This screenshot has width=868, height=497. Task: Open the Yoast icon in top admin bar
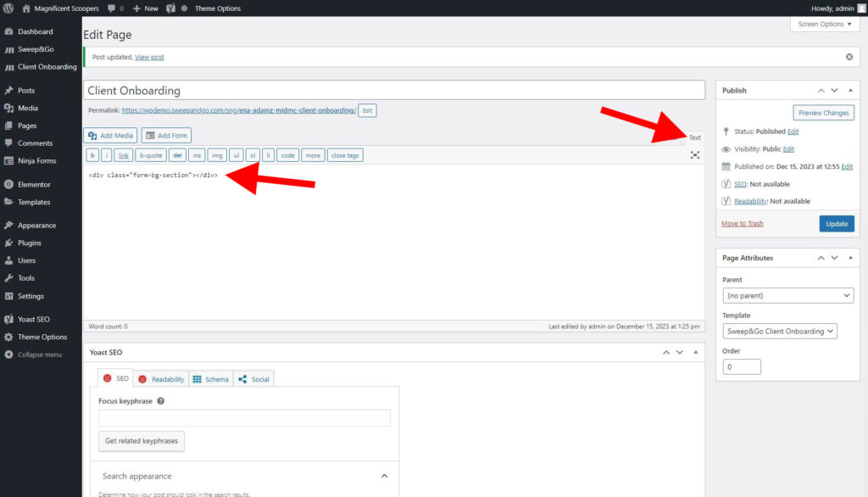[x=170, y=8]
